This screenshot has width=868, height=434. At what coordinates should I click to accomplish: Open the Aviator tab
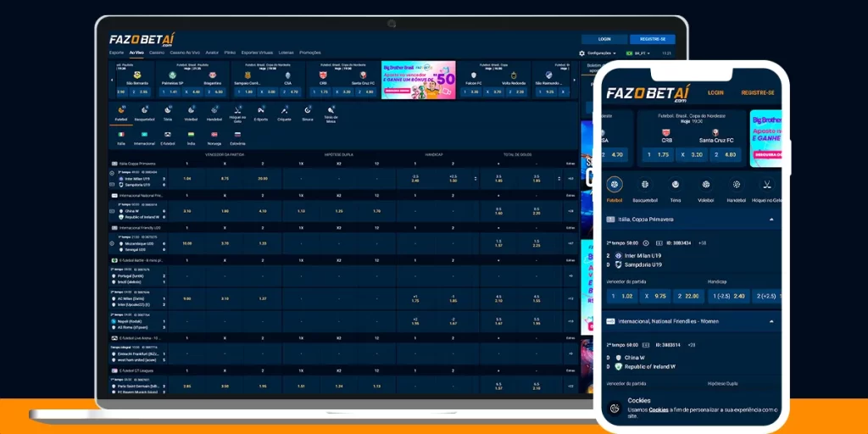pyautogui.click(x=212, y=53)
